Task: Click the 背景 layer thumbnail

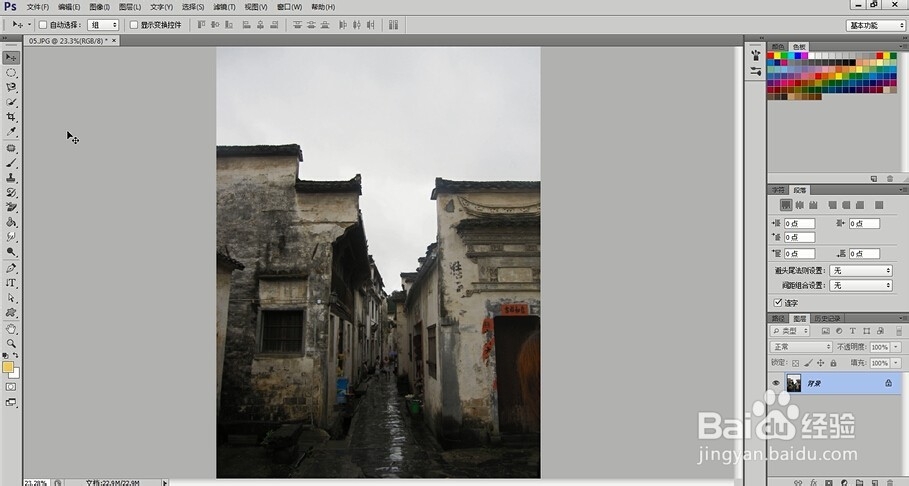Action: 794,383
